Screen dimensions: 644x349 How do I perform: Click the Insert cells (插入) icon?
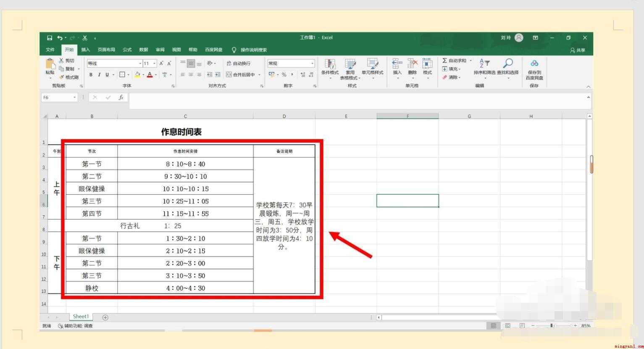397,63
